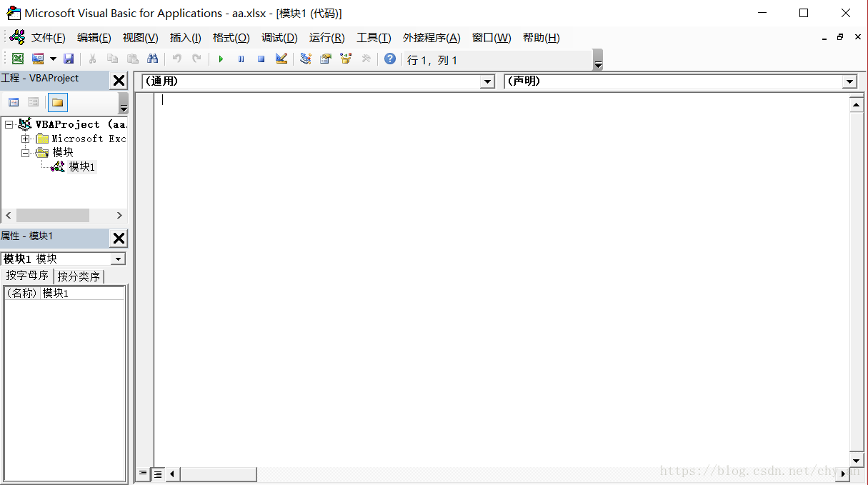Toggle Full Module View button at bottom
Image resolution: width=868 pixels, height=485 pixels.
coord(157,473)
